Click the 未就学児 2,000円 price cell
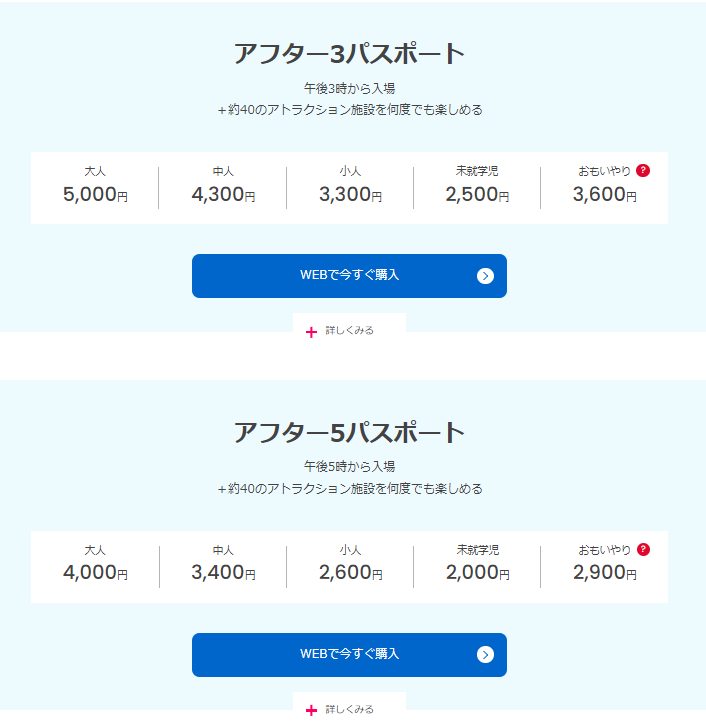This screenshot has width=706, height=721. (x=477, y=573)
